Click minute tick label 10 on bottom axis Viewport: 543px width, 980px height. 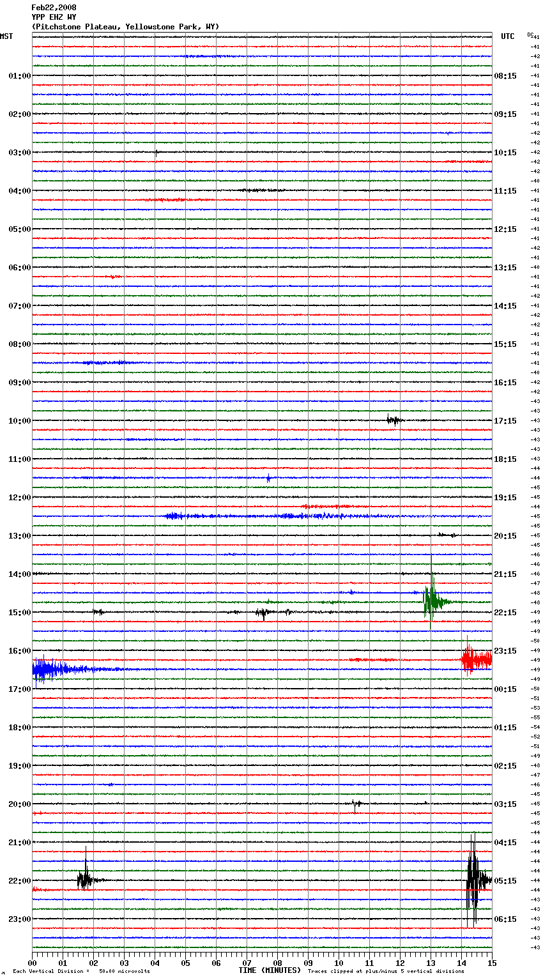(x=339, y=963)
